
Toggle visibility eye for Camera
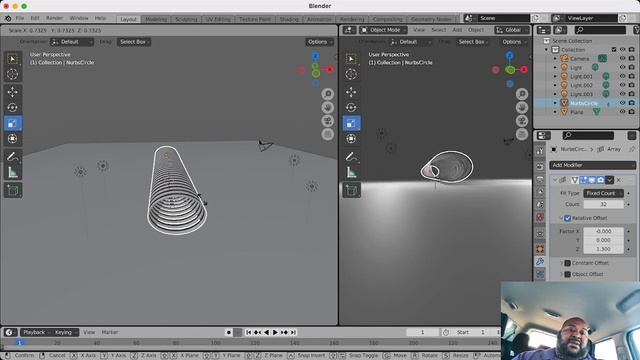point(622,58)
